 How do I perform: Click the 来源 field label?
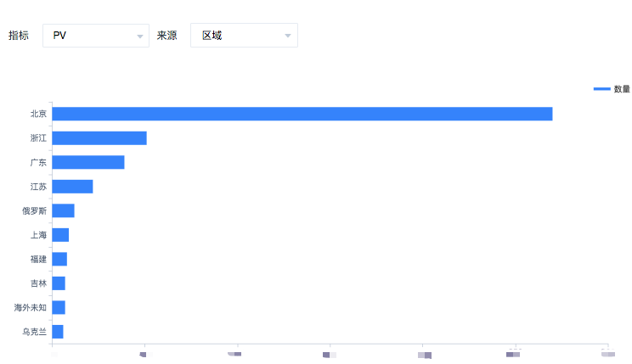[x=166, y=36]
